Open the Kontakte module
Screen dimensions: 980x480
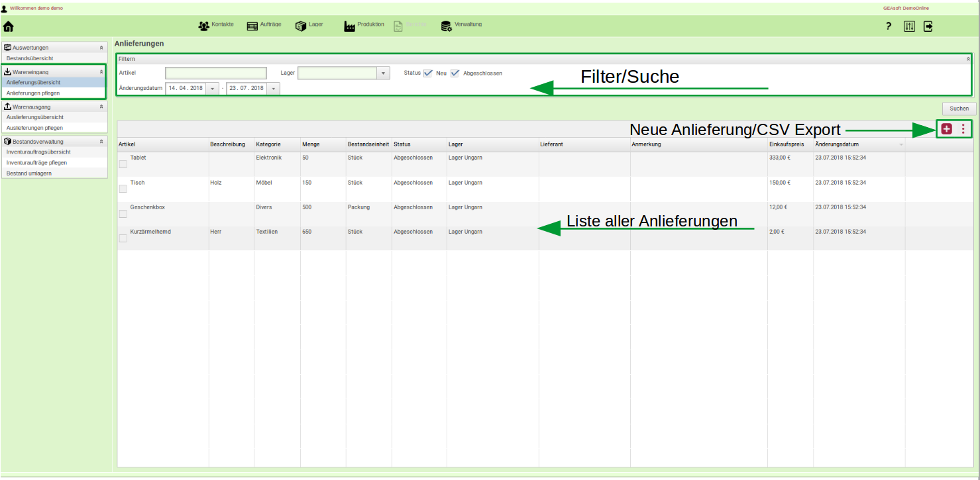point(216,25)
